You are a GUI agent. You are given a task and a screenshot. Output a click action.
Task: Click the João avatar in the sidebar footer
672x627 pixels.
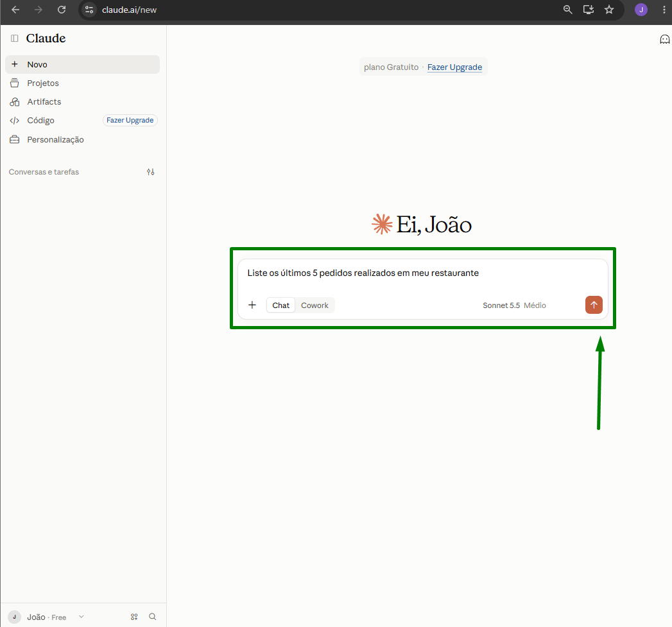[x=15, y=617]
